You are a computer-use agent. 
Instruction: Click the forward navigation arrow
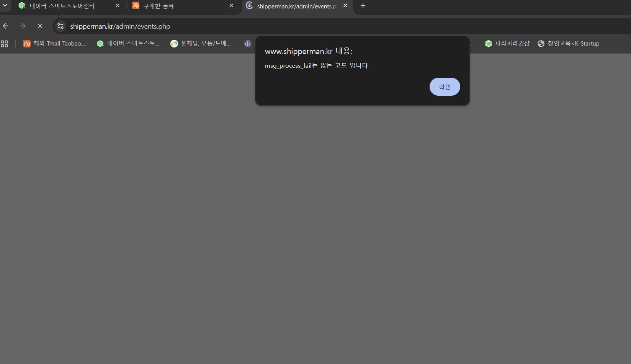[23, 26]
